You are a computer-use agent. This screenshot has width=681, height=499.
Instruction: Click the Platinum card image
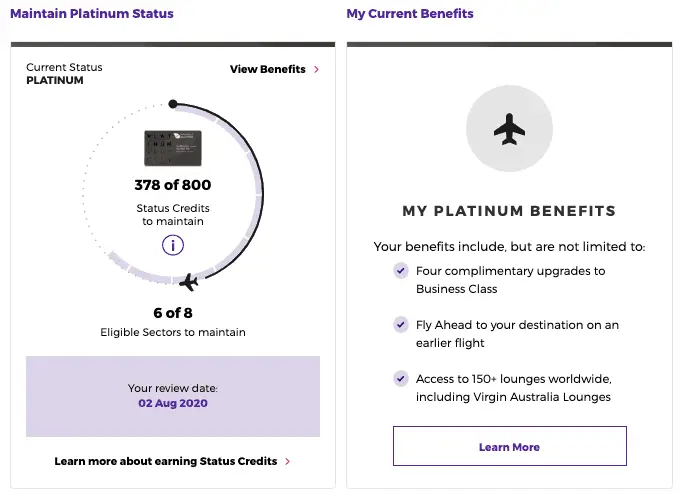coord(173,149)
